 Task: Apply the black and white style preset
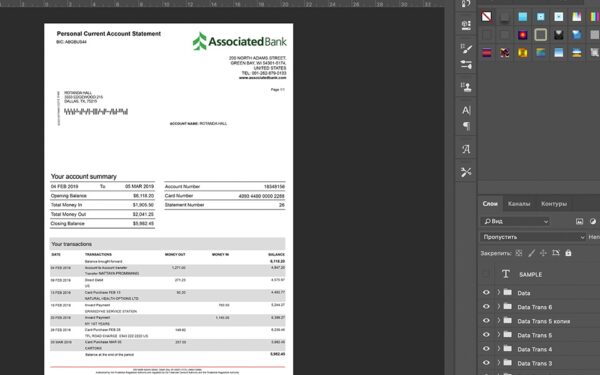coord(559,35)
